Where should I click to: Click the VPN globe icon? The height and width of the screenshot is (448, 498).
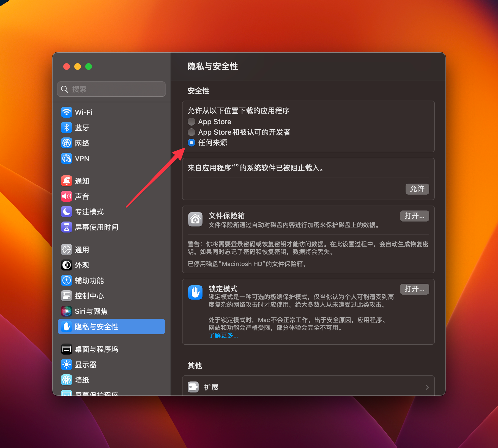point(67,158)
